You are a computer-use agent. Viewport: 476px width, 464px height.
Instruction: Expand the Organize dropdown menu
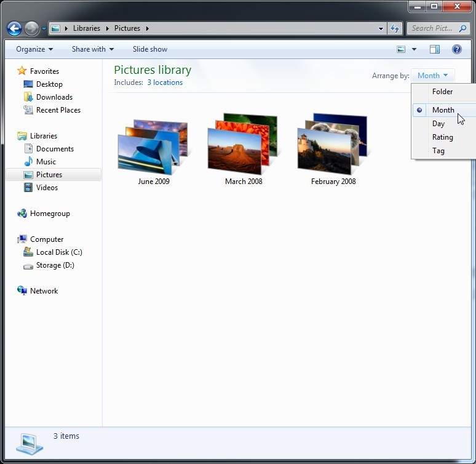click(x=34, y=49)
